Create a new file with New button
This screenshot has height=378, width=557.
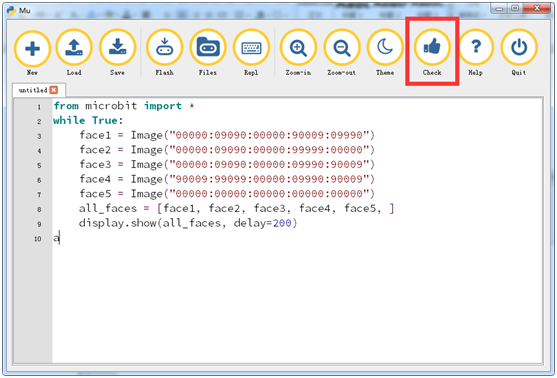click(32, 53)
